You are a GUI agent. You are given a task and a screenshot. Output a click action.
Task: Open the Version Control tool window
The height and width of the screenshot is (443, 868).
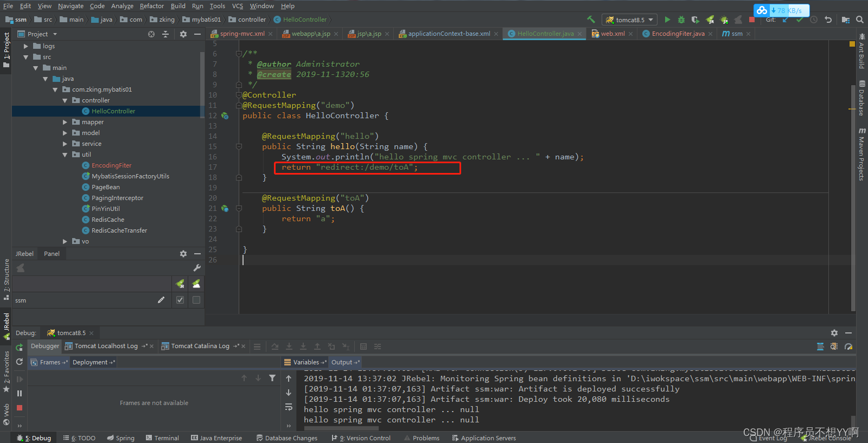361,438
